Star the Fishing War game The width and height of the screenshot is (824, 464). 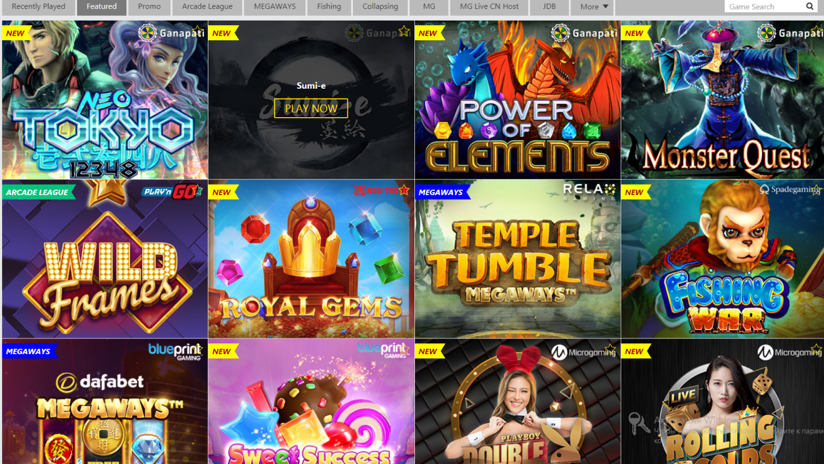coord(817,190)
